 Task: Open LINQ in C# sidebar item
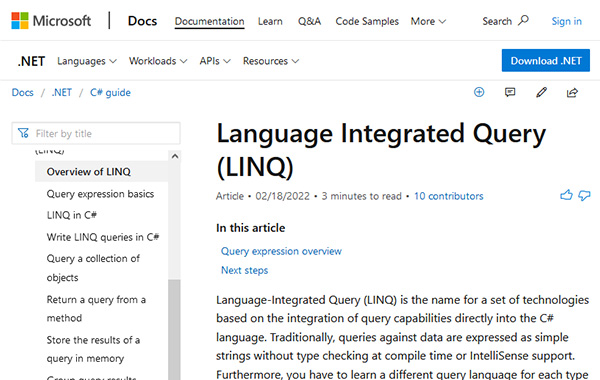click(72, 215)
